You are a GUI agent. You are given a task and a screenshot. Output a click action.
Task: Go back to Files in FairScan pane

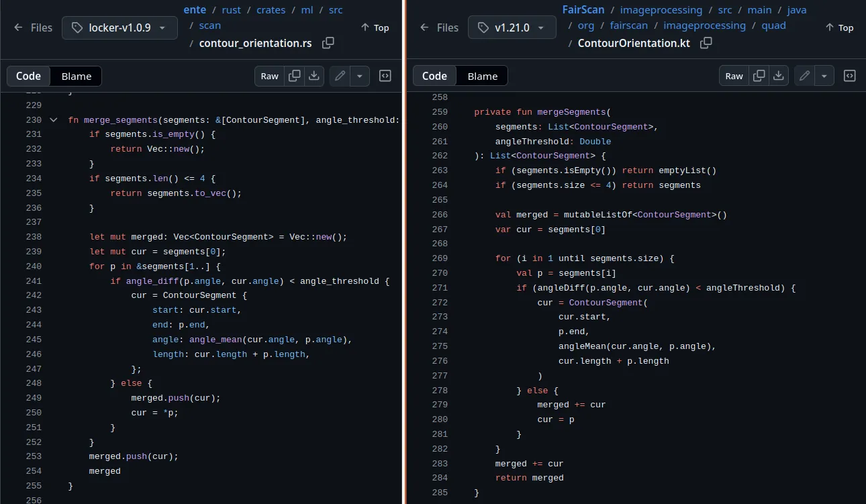440,28
